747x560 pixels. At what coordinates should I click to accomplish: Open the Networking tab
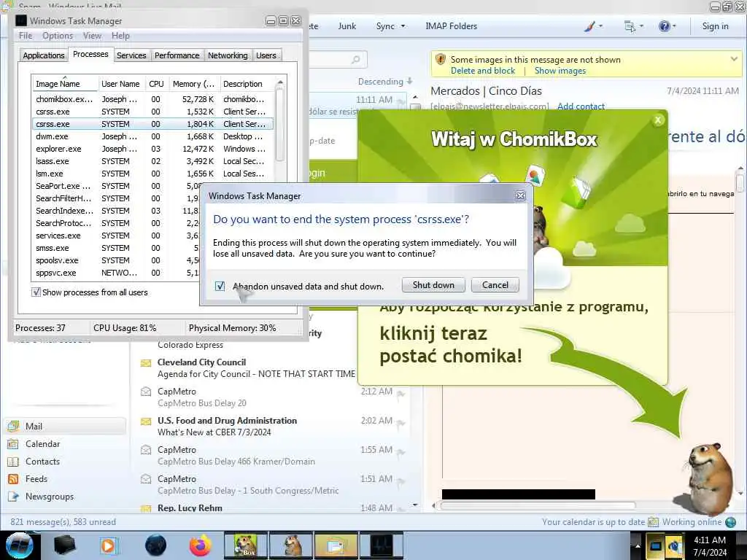tap(228, 55)
